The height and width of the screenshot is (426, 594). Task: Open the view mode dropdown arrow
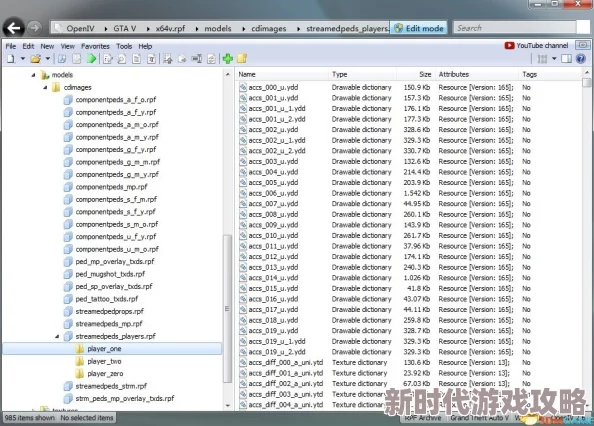tap(554, 59)
